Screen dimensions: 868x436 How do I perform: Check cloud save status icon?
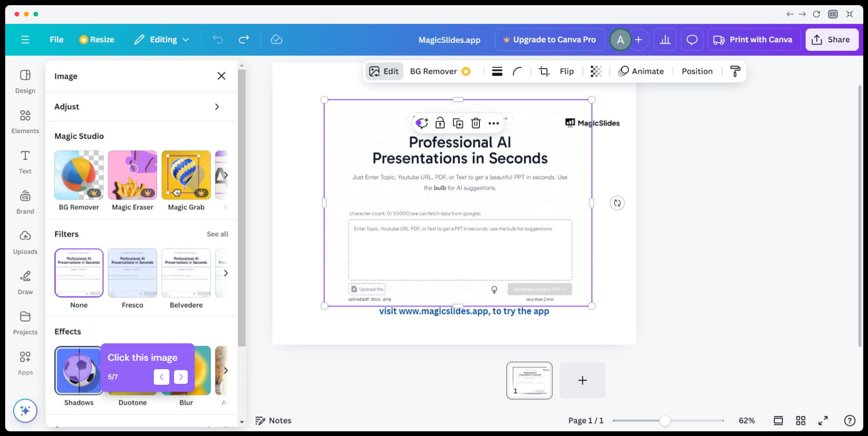pos(277,40)
